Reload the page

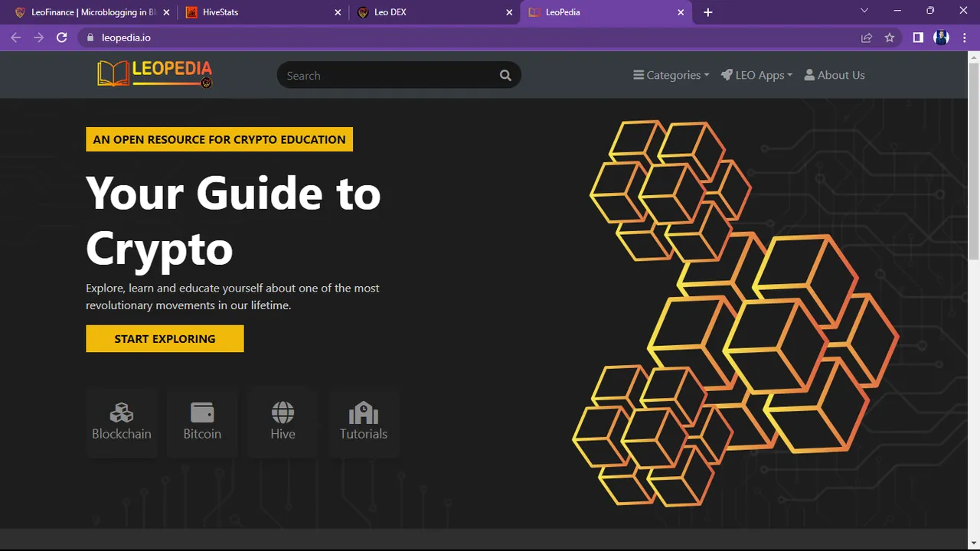62,37
